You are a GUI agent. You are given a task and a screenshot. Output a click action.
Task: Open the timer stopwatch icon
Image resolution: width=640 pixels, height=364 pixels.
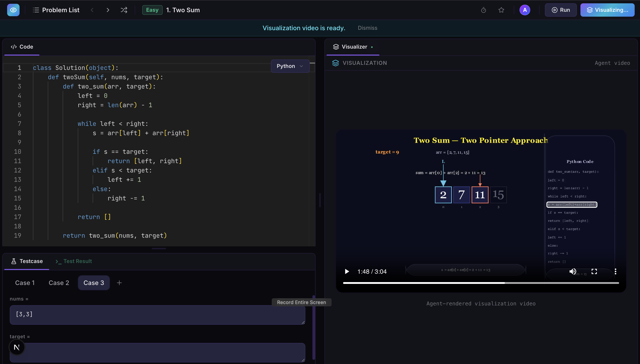[483, 10]
